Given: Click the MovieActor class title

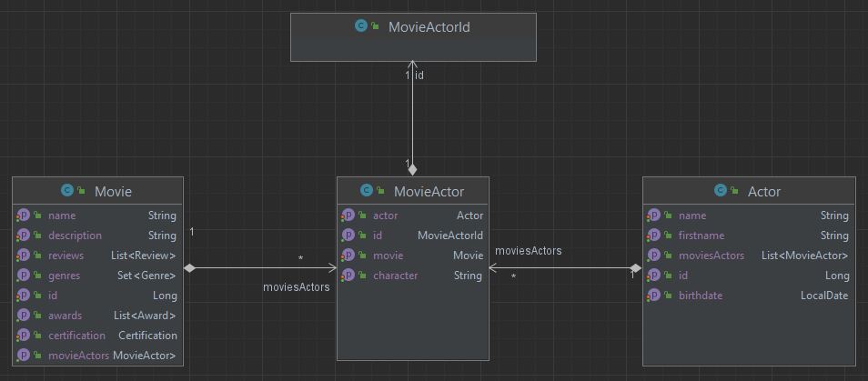Looking at the screenshot, I should 429,191.
